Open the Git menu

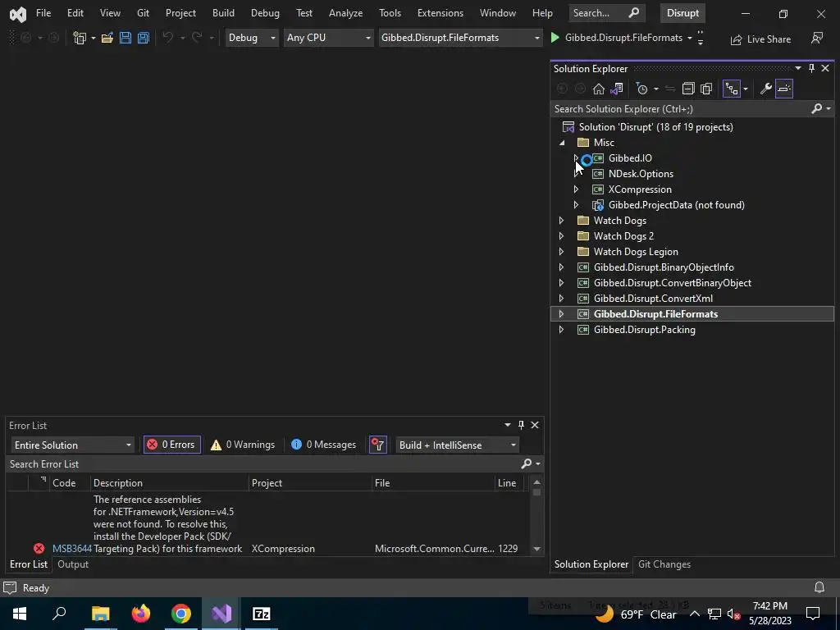[143, 13]
